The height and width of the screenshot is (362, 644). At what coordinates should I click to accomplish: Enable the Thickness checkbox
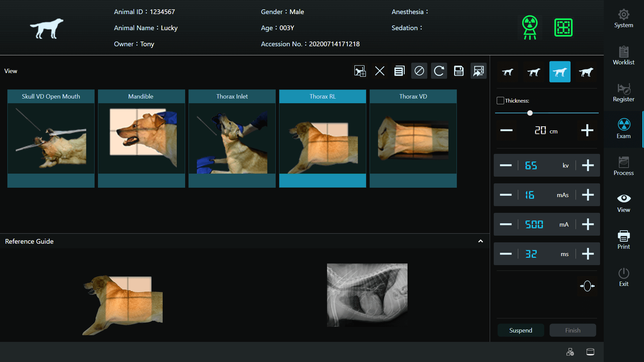pyautogui.click(x=500, y=101)
